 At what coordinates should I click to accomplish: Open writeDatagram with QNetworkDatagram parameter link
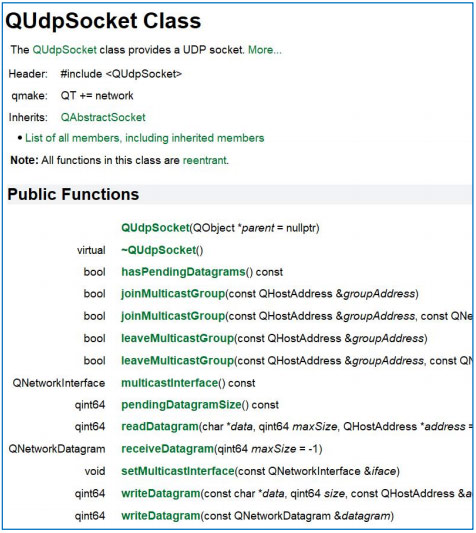pos(161,516)
